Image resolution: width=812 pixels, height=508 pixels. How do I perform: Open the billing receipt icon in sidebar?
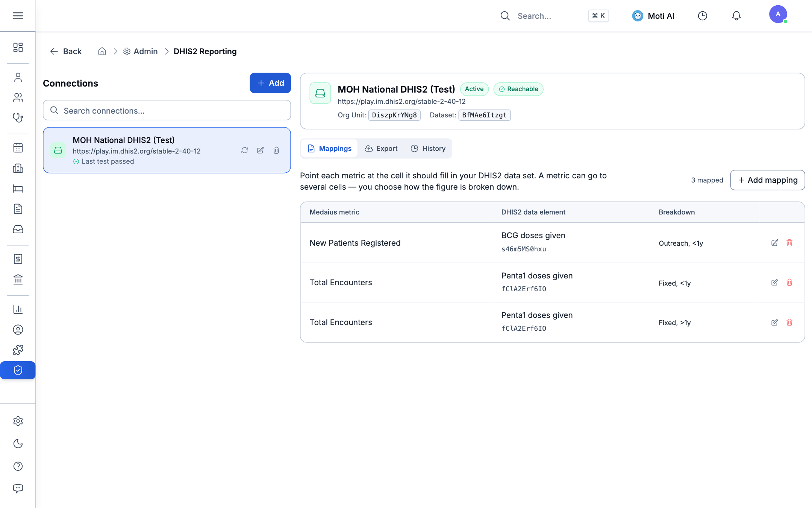tap(18, 259)
